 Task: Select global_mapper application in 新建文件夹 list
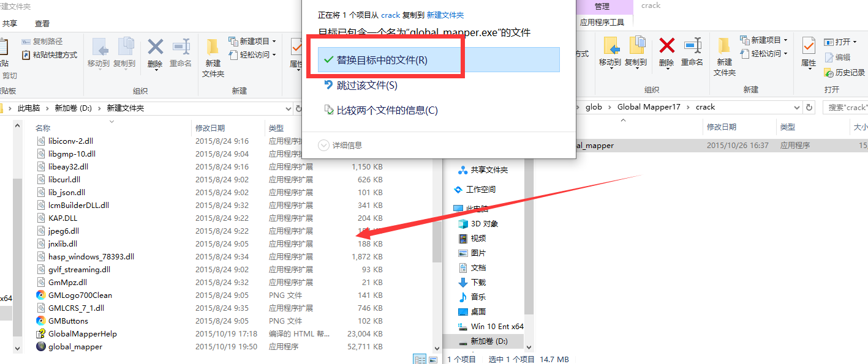tap(75, 347)
